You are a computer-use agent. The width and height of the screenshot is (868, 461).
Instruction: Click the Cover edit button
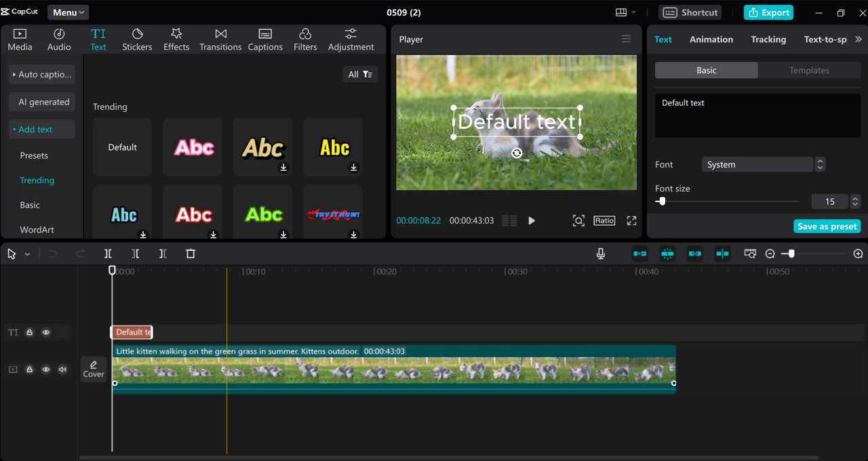click(x=94, y=369)
